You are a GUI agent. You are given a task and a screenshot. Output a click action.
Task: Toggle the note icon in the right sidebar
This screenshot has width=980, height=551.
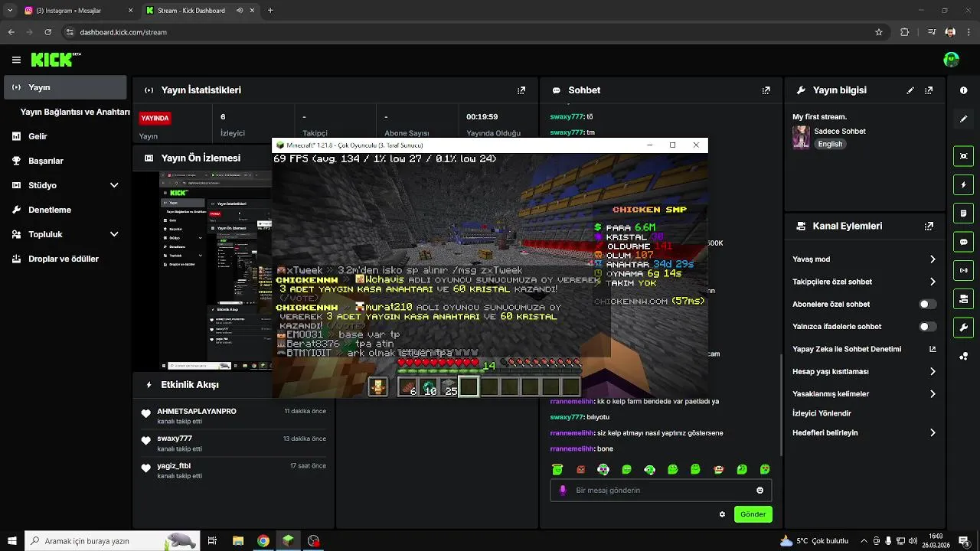tap(964, 214)
